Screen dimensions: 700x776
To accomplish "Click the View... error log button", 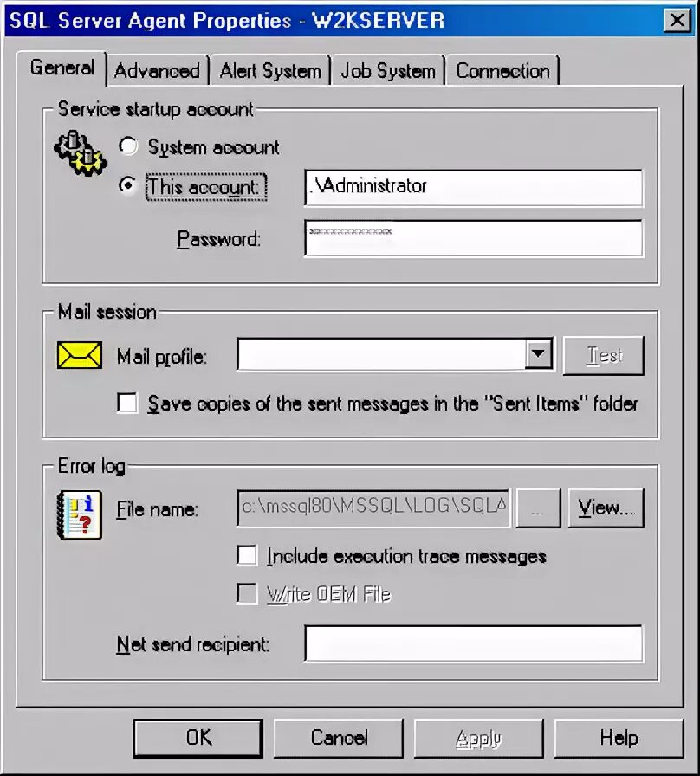I will pos(606,508).
